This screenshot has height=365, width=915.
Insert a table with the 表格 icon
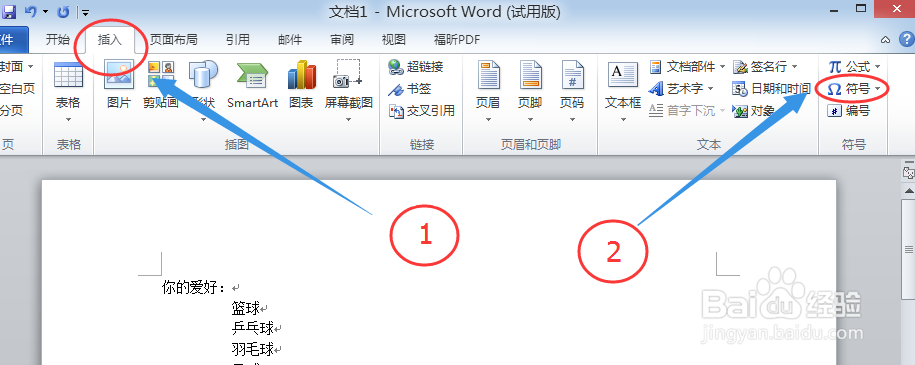click(x=68, y=75)
